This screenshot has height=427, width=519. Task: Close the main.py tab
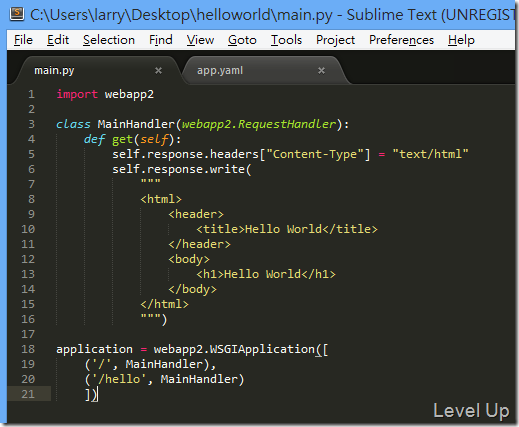[x=158, y=70]
